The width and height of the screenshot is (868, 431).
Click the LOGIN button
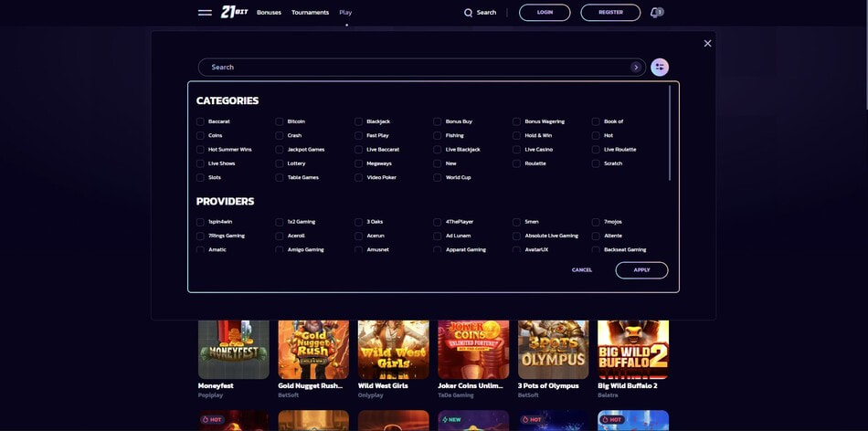[x=545, y=12]
